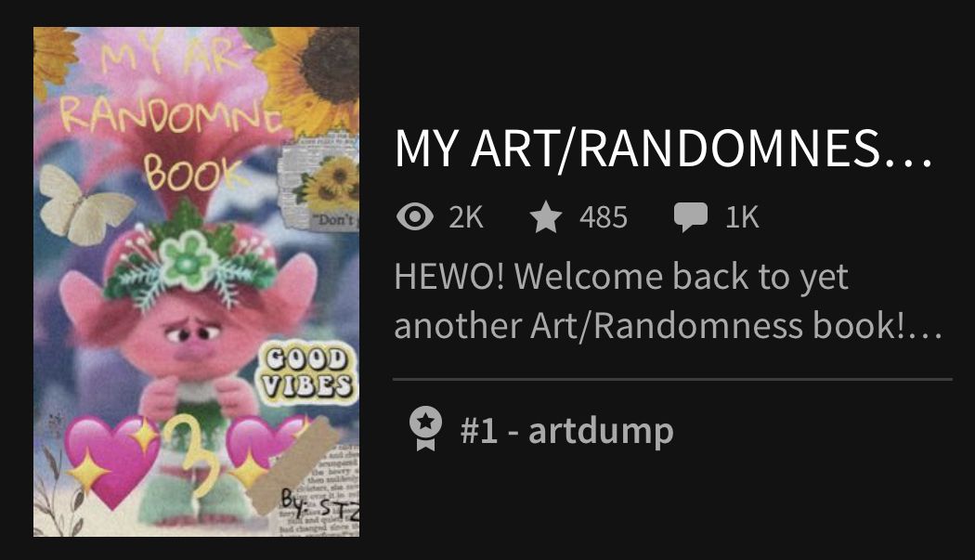Viewport: 975px width, 560px height.
Task: Click the pink troll's flower crown
Action: click(188, 261)
